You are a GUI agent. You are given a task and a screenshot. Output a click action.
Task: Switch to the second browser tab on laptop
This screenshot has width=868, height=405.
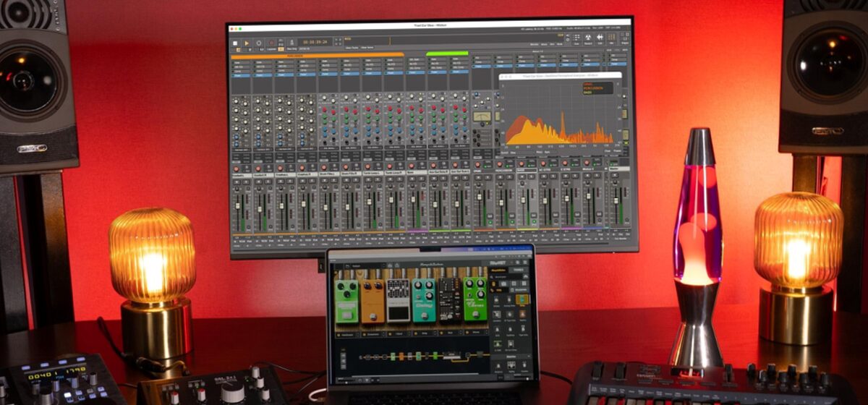tap(519, 270)
